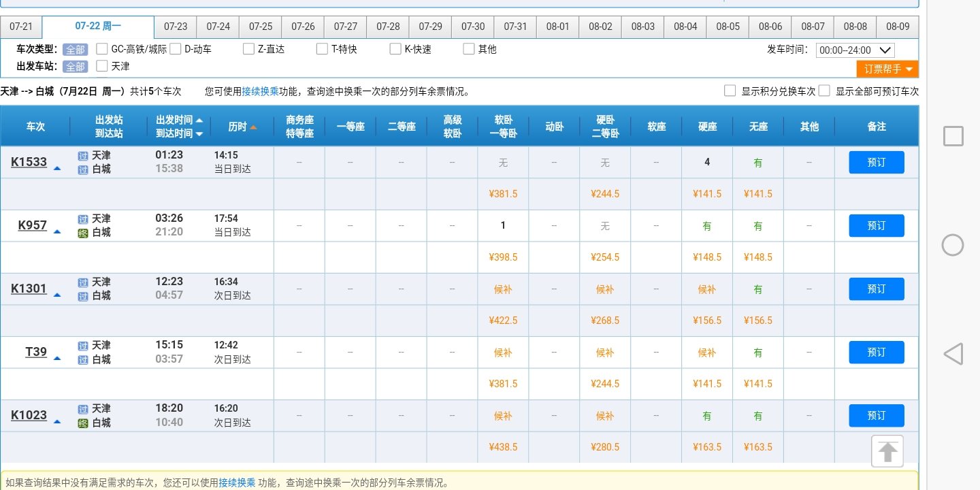Image resolution: width=980 pixels, height=490 pixels.
Task: Check the Z-直达 train type
Action: coord(248,49)
